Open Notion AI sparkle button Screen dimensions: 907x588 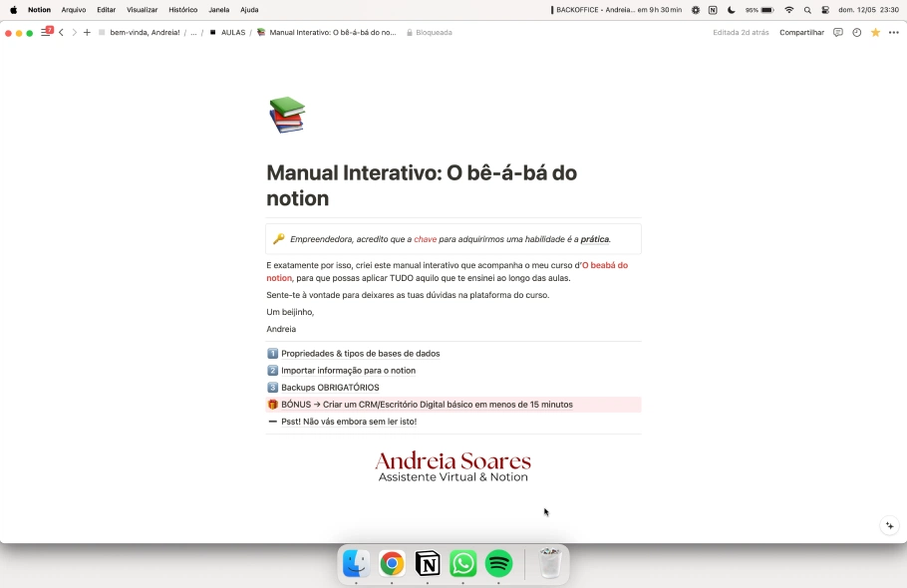coord(890,526)
